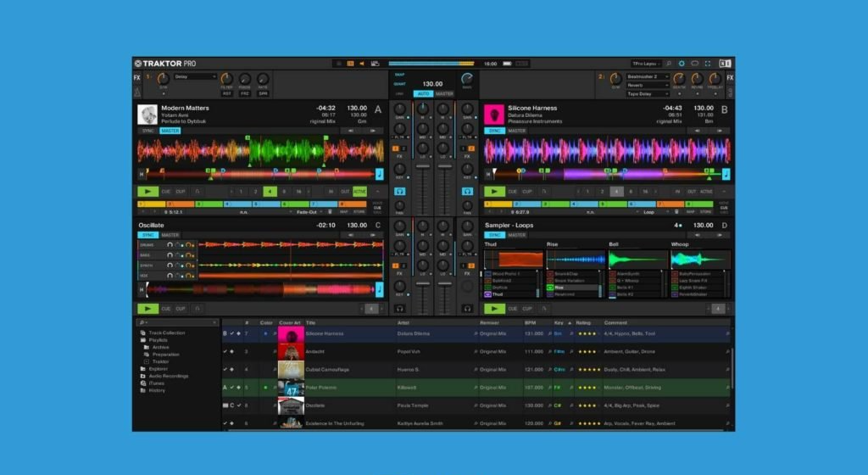Toggle the ACTIVE loop button on Deck A
This screenshot has width=868, height=475.
359,192
